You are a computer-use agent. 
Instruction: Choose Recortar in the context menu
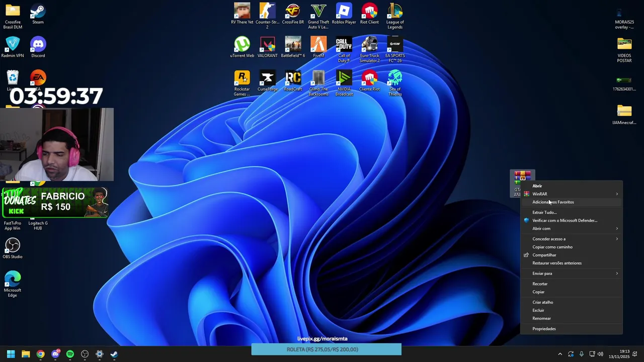[x=572, y=284]
